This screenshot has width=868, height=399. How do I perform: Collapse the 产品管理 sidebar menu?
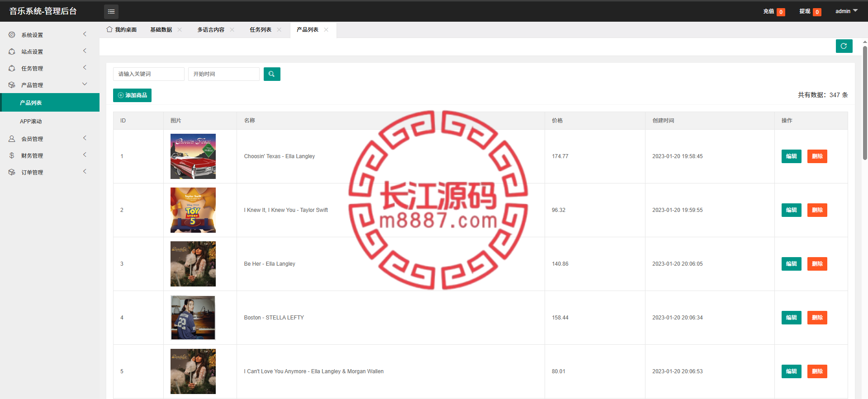pyautogui.click(x=85, y=84)
